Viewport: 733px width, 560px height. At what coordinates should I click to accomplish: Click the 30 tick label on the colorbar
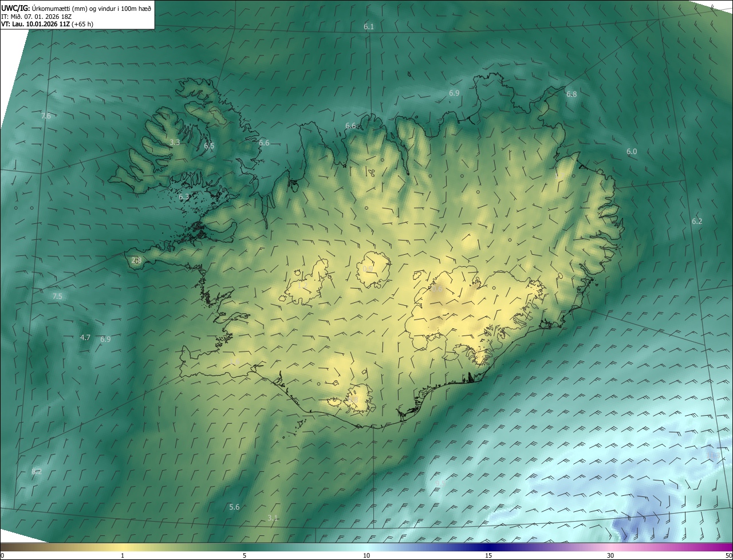[610, 556]
